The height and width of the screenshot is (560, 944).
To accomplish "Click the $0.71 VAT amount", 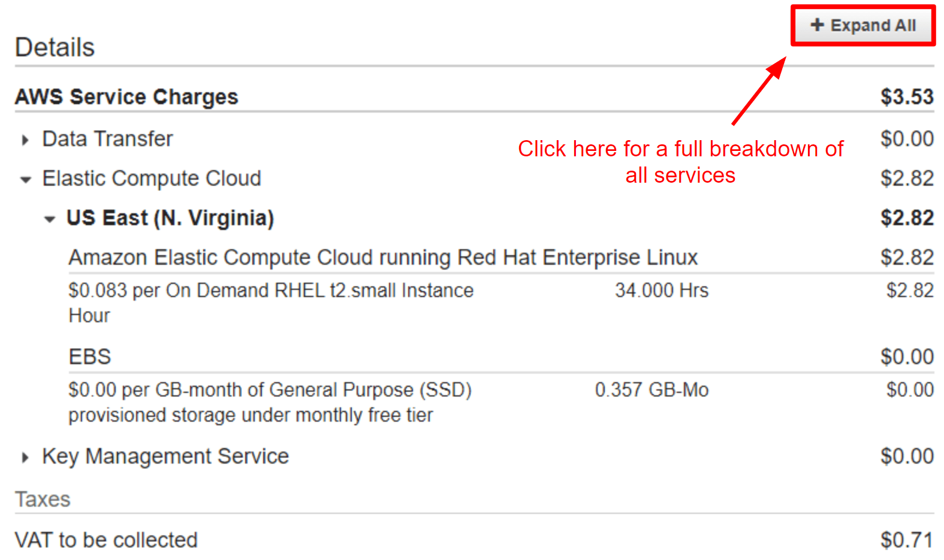I will click(x=907, y=540).
